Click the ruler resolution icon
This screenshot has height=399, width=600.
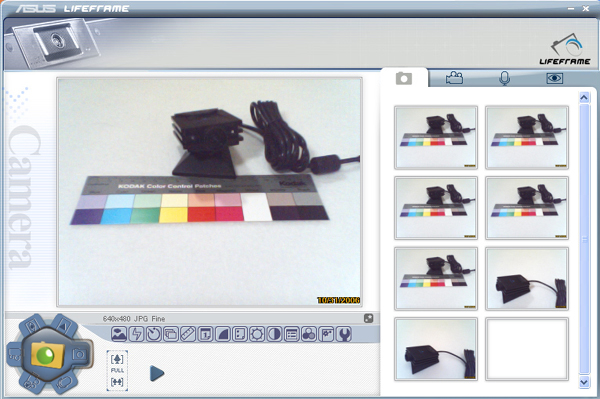click(188, 334)
